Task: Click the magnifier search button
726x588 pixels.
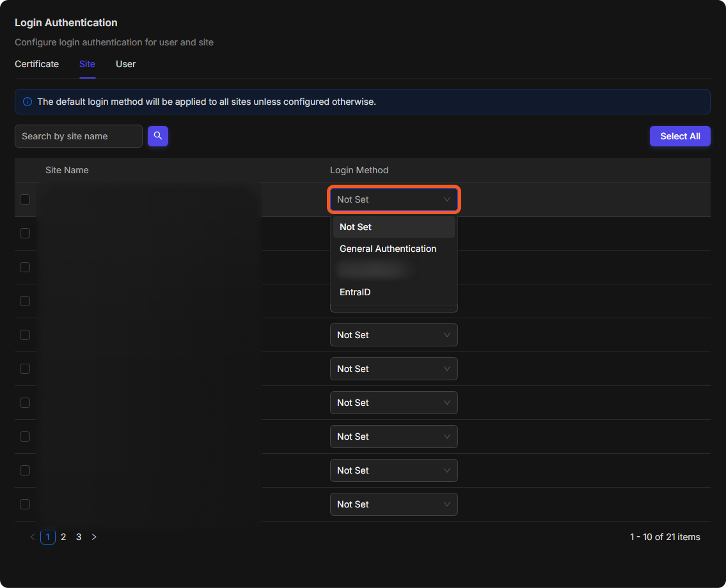Action: (158, 136)
